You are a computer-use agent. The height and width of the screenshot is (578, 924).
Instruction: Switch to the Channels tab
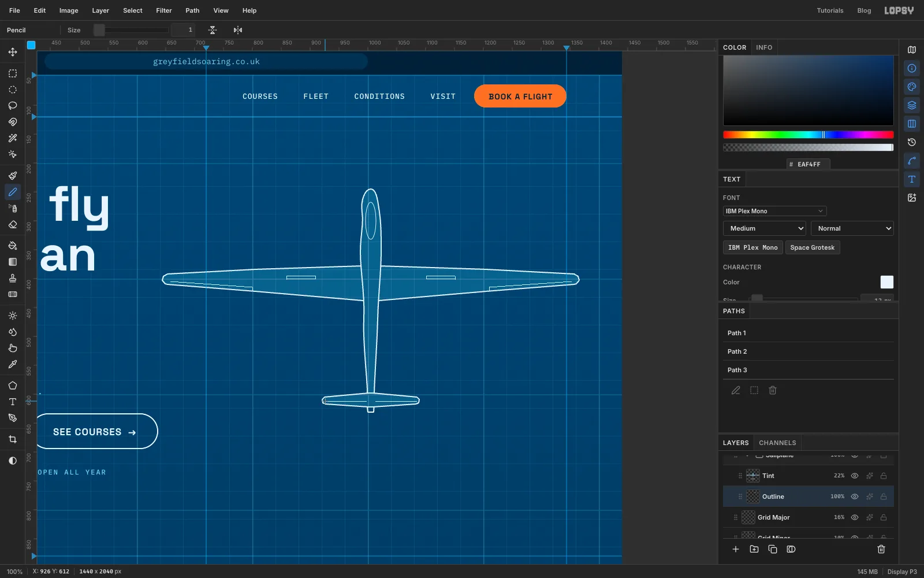point(777,443)
